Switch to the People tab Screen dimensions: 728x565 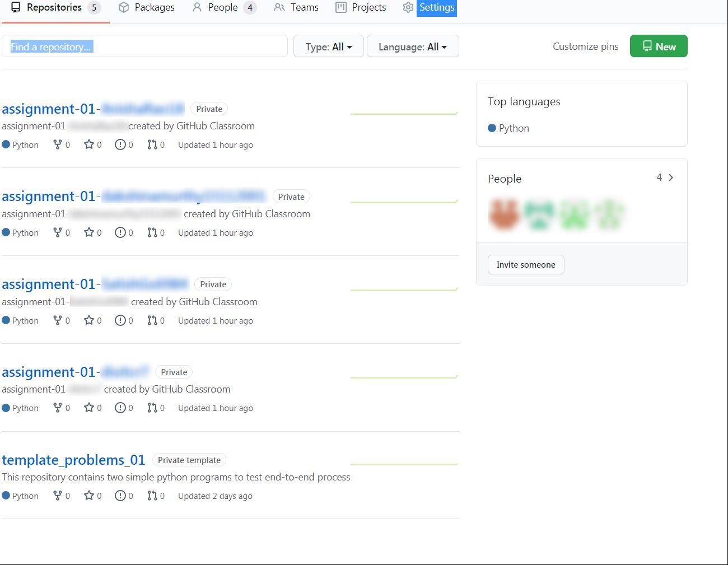coord(224,8)
